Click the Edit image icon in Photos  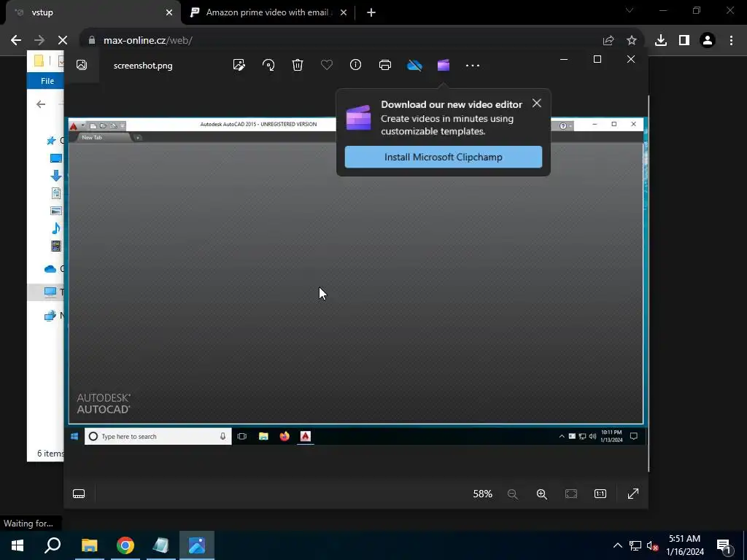click(x=239, y=65)
